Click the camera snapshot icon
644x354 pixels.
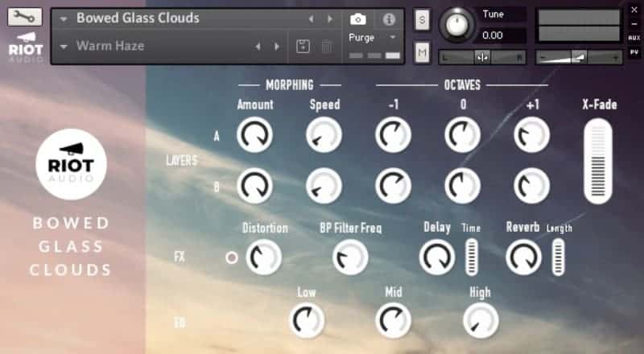click(358, 19)
